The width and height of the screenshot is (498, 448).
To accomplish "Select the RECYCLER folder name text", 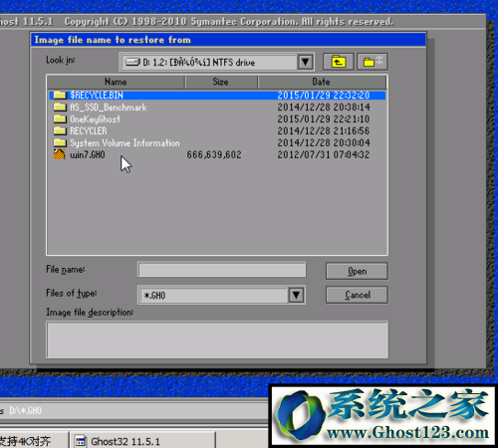I will pyautogui.click(x=89, y=131).
